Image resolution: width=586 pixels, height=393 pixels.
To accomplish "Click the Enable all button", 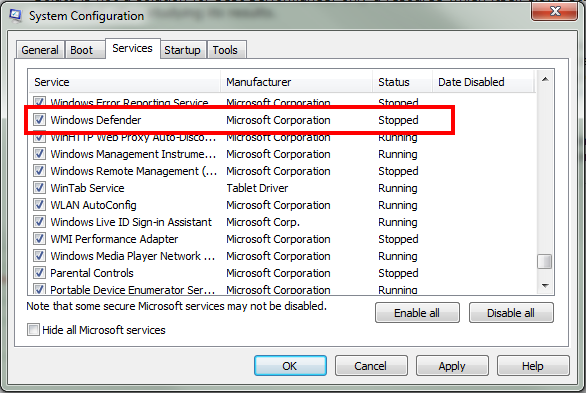I will click(x=417, y=313).
